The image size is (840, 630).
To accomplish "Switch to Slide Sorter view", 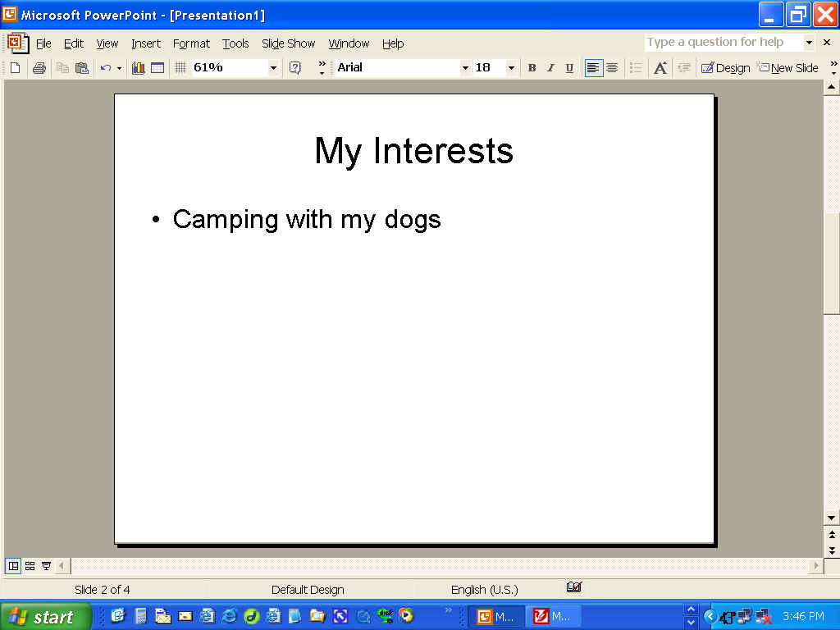I will click(30, 566).
